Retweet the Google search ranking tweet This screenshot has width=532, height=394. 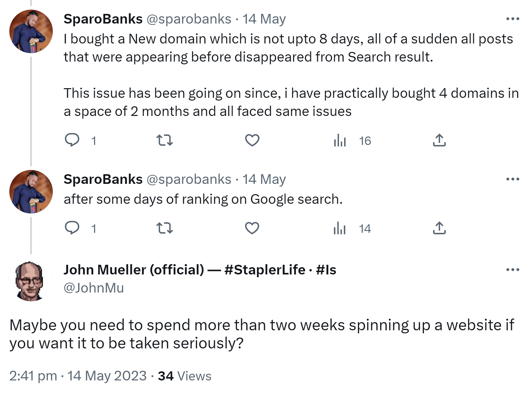click(x=165, y=228)
